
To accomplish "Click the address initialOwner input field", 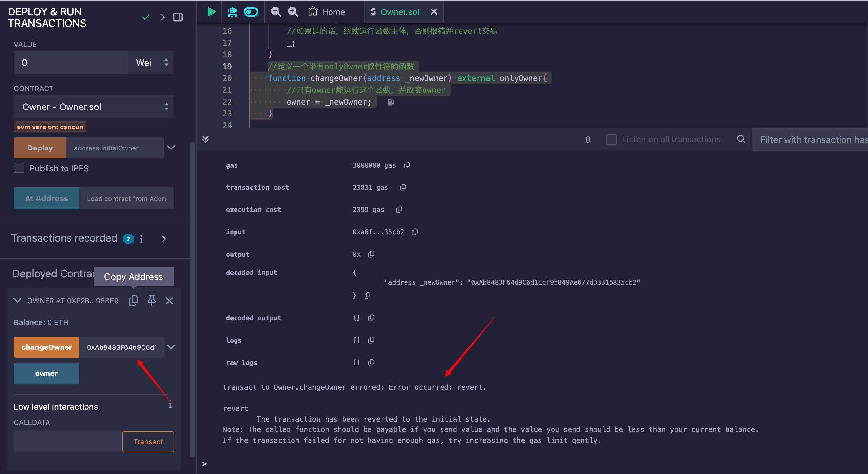I will [115, 148].
